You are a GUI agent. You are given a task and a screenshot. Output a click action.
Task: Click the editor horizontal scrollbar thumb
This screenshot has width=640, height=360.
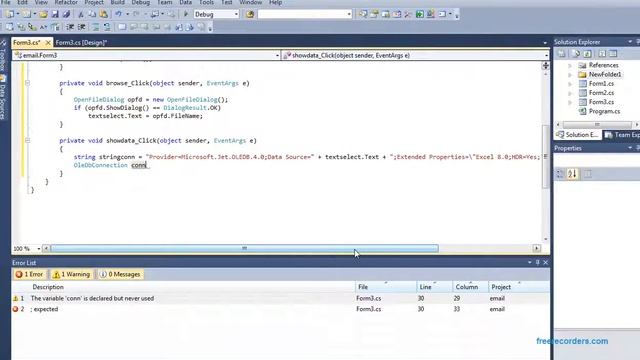[244, 249]
